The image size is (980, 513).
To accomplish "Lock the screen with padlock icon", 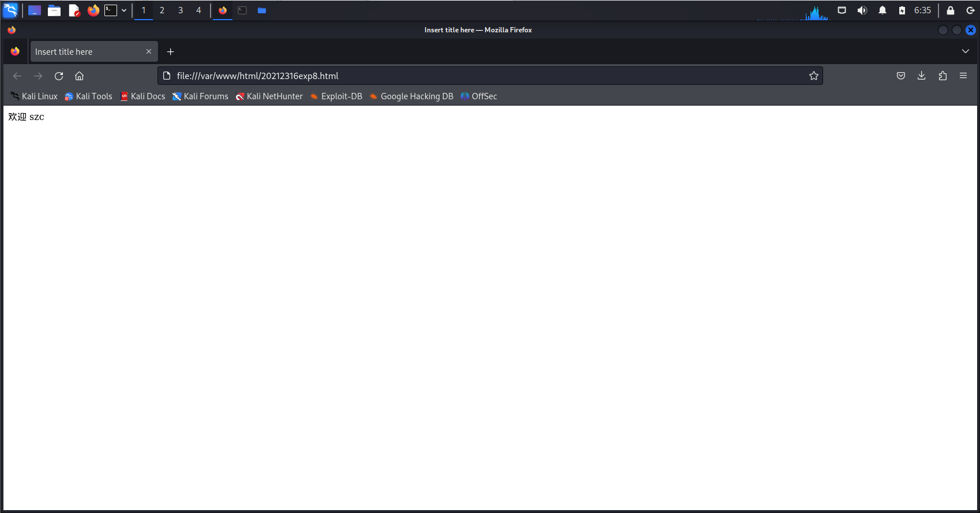I will click(951, 10).
